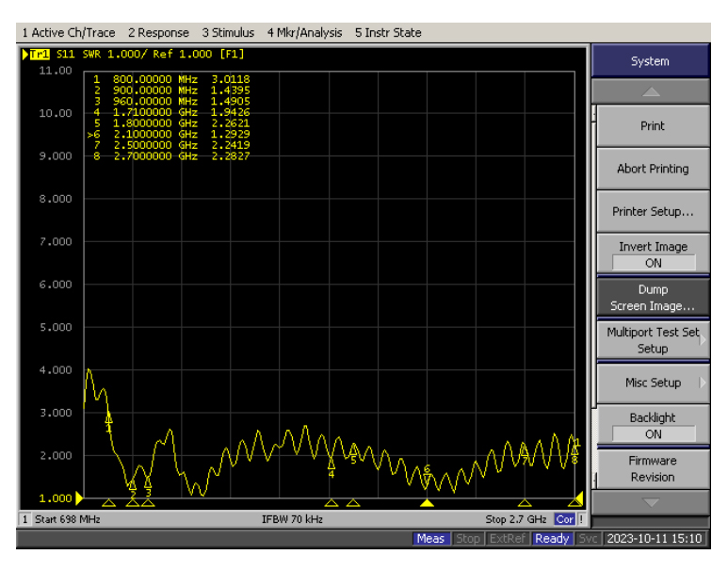Open the Active Ch/Trace menu
This screenshot has height=571, width=728.
[x=68, y=33]
